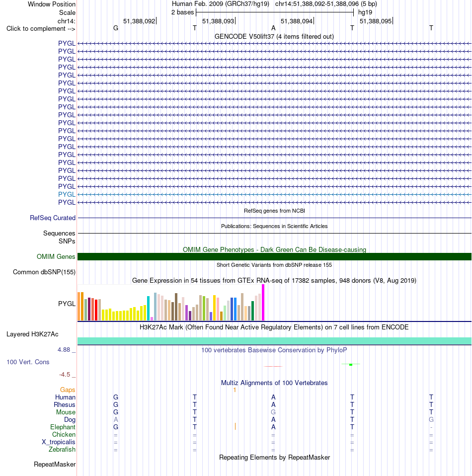
Task: Click the Sequences track label
Action: click(x=59, y=233)
